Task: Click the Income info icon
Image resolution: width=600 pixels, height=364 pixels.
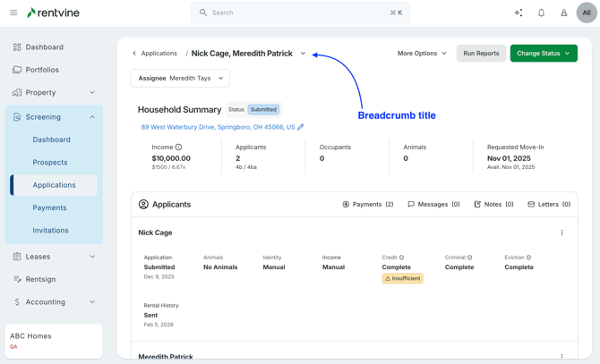Action: 179,147
